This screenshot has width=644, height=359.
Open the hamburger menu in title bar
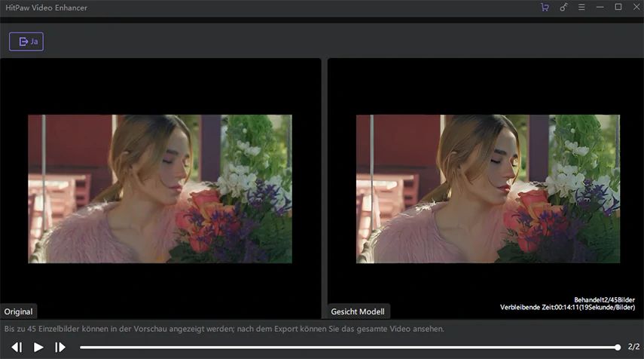581,8
